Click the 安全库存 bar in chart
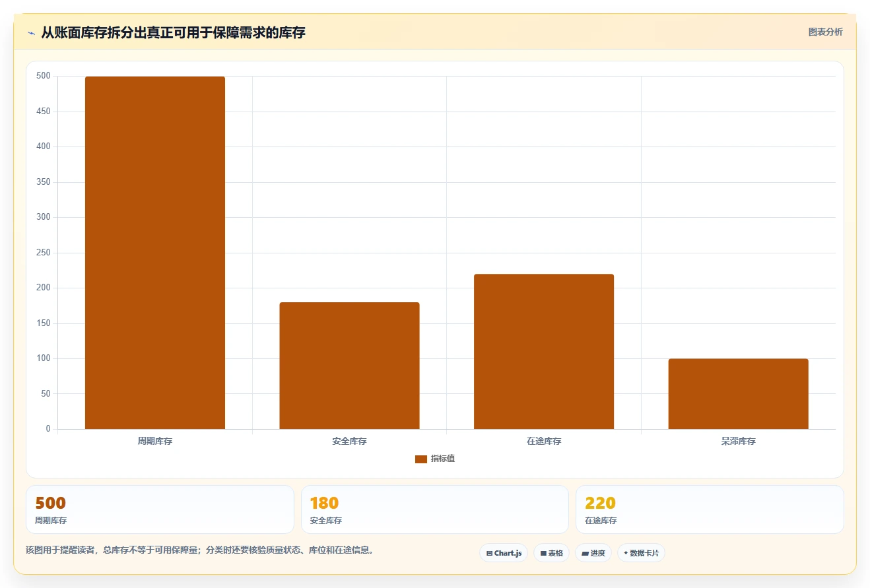870x588 pixels. pos(349,366)
